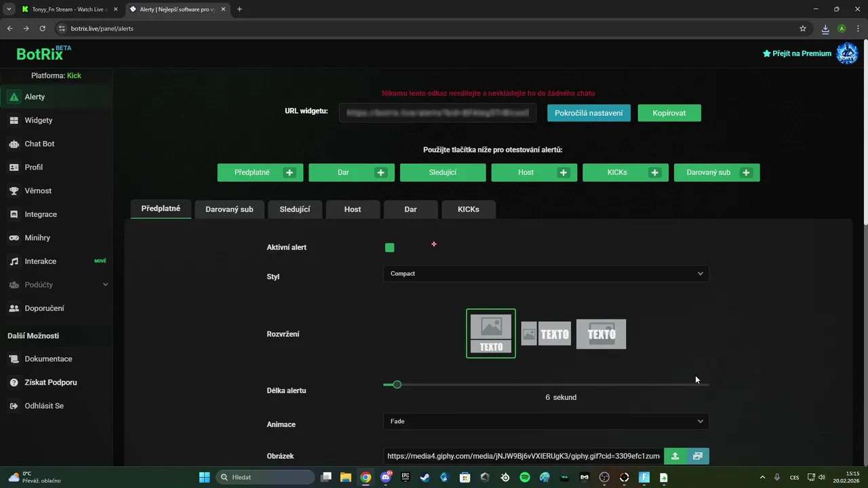Test the Dar alert button
Viewport: 868px width, 488px height.
pos(351,173)
